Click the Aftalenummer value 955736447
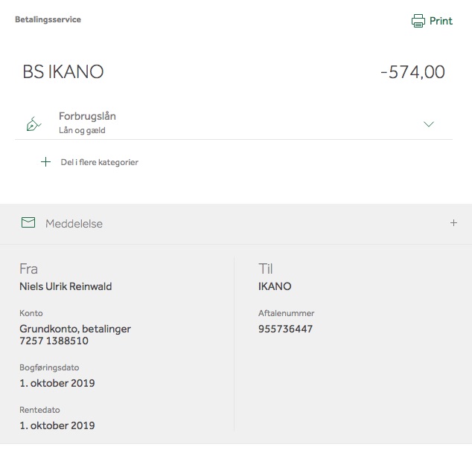The image size is (472, 476). (285, 329)
